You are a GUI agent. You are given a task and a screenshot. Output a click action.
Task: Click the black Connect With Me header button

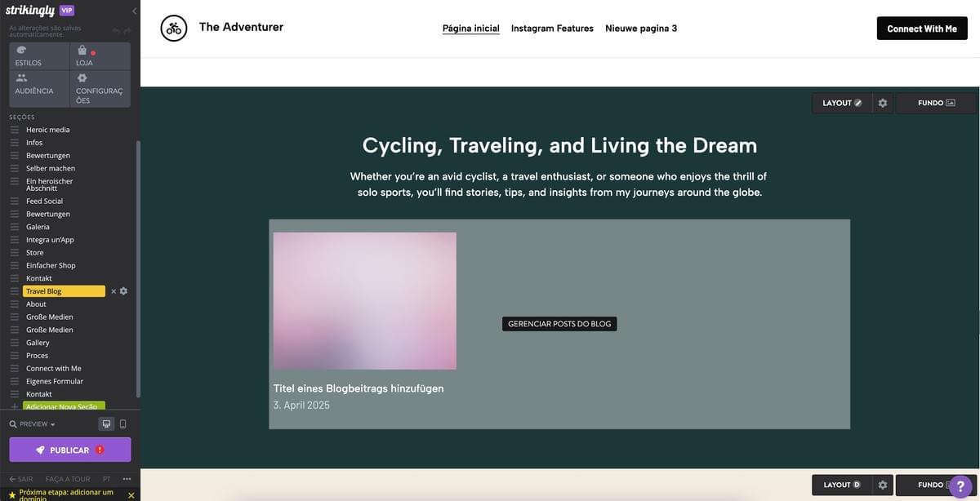[922, 29]
